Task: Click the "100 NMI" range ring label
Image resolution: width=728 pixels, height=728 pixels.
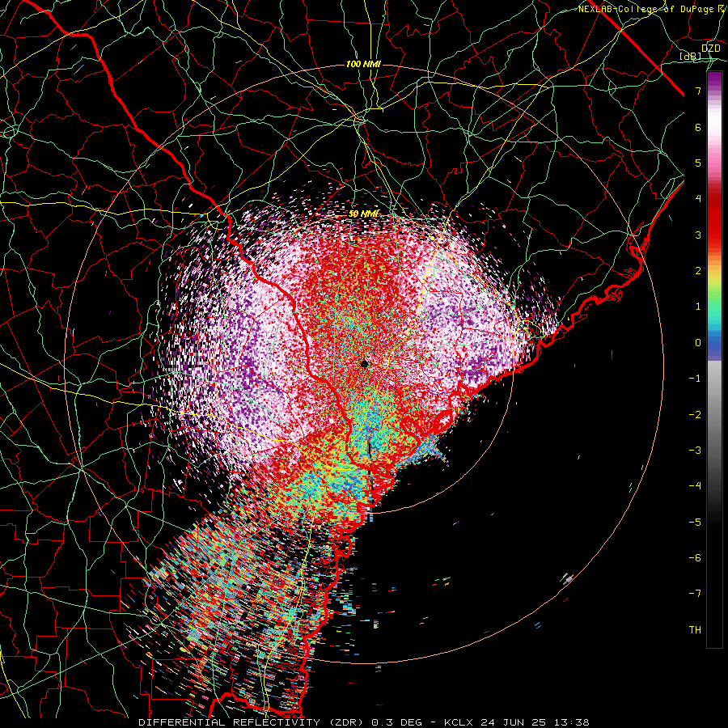Action: point(363,64)
